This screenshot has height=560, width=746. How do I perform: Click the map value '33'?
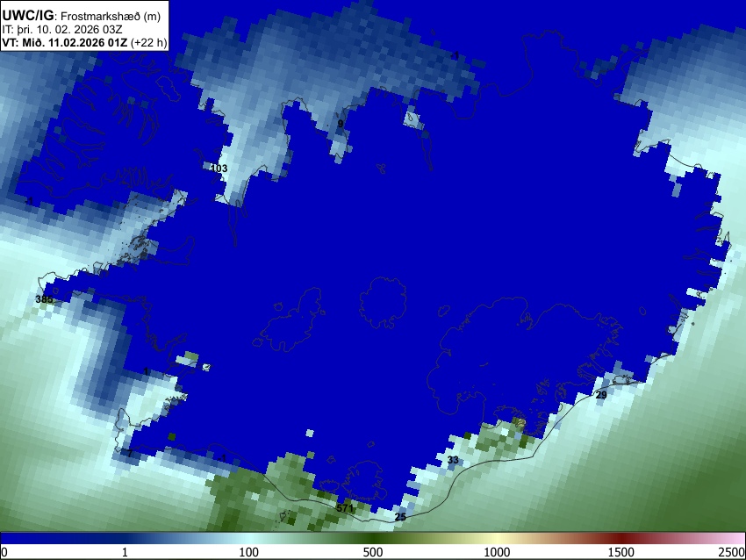point(453,460)
